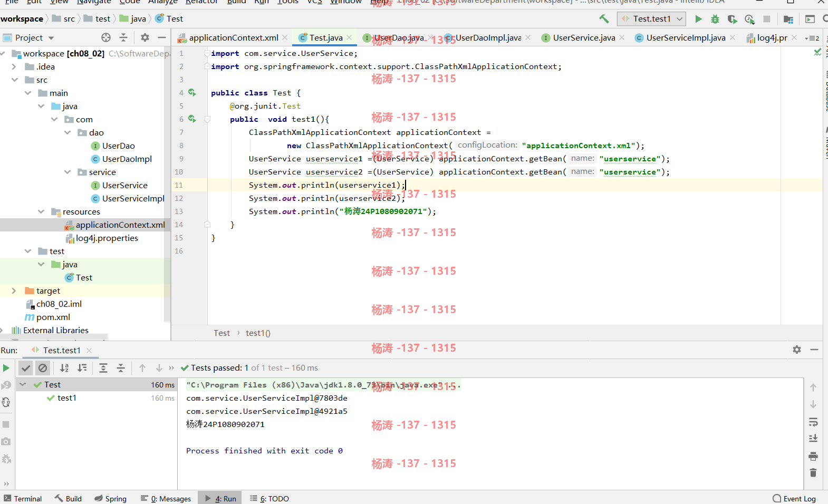This screenshot has height=504, width=828.
Task: Click the test1() breadcrumb
Action: [258, 333]
